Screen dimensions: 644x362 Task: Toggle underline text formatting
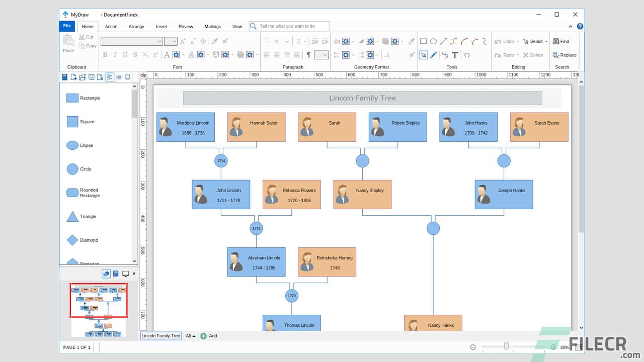(x=125, y=54)
